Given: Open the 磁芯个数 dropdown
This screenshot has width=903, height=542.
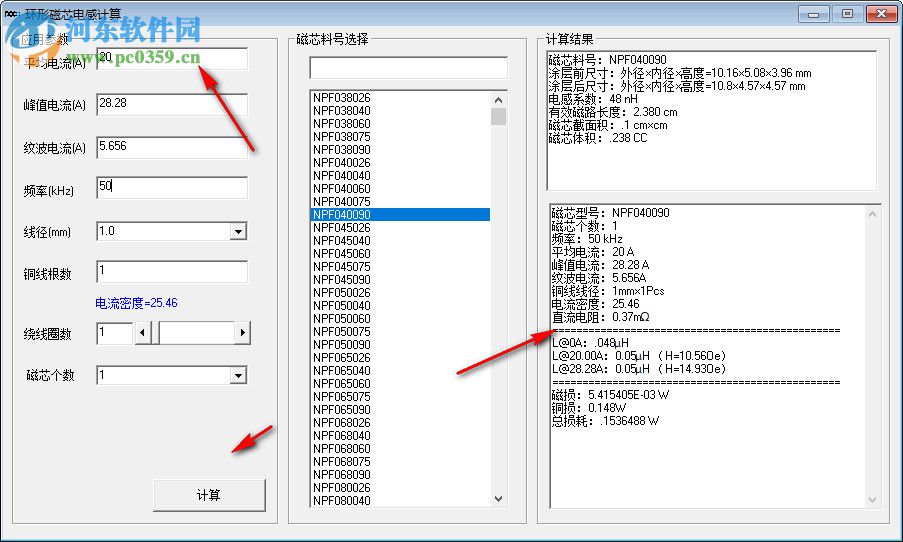Looking at the screenshot, I should coord(238,376).
